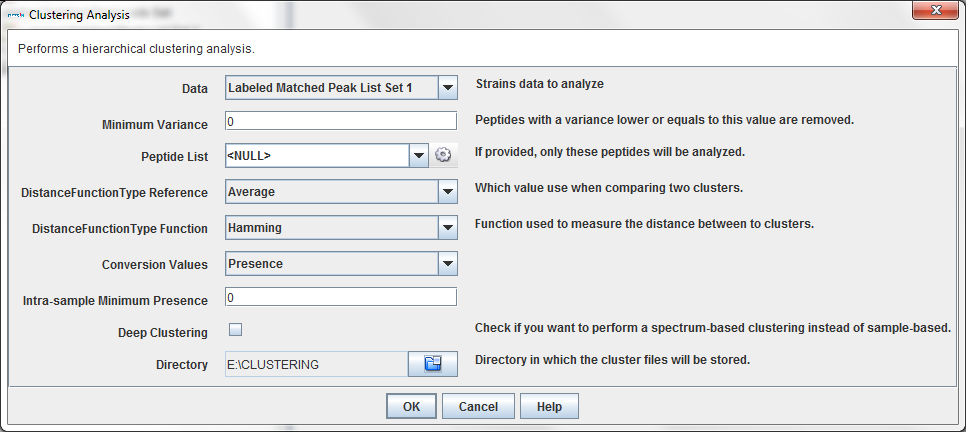Click the 'Minimum Variance' label
The width and height of the screenshot is (966, 432).
[x=155, y=124]
